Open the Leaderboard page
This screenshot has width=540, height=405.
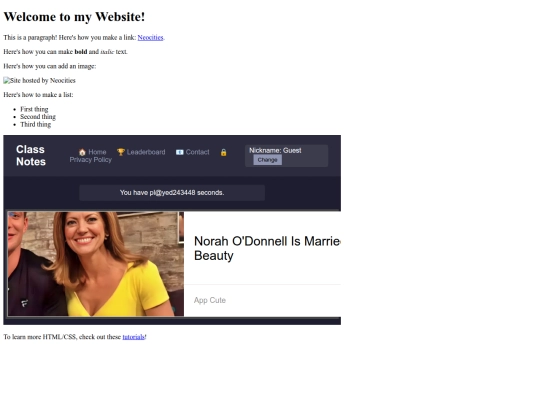tap(141, 152)
